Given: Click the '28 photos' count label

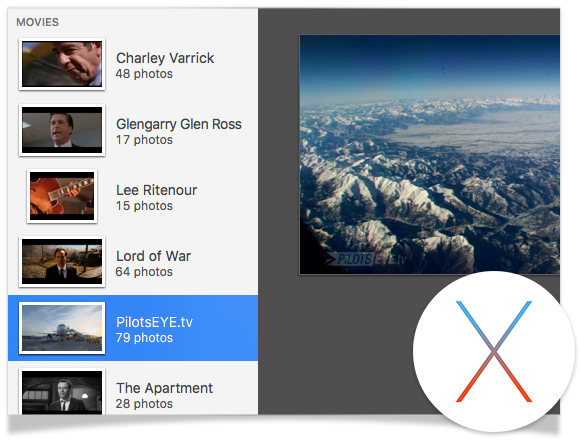Looking at the screenshot, I should (x=144, y=404).
